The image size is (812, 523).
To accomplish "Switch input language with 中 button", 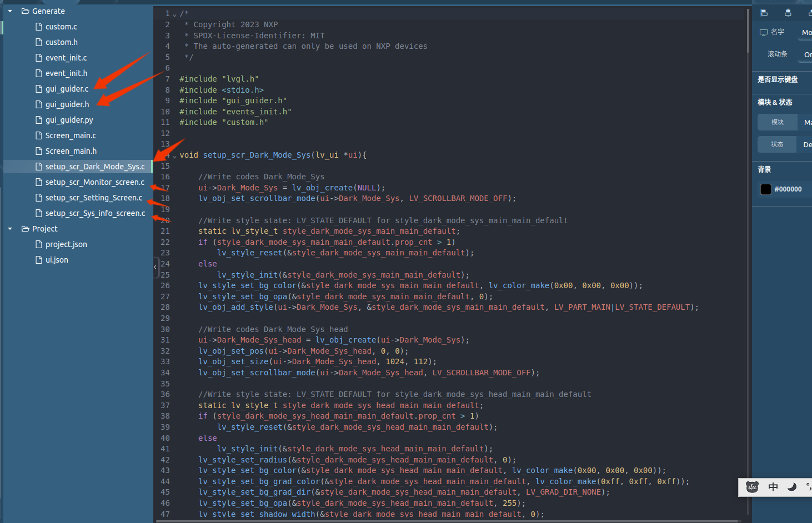I will [773, 487].
